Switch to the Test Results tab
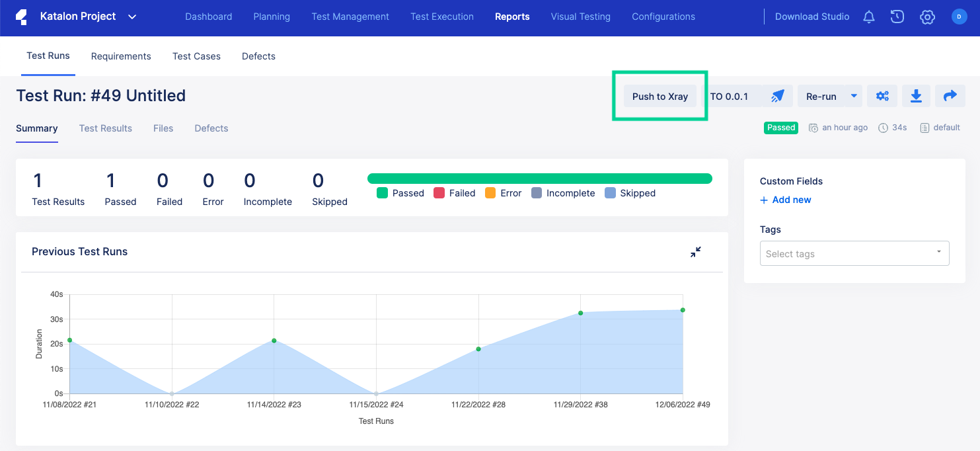 (x=106, y=128)
